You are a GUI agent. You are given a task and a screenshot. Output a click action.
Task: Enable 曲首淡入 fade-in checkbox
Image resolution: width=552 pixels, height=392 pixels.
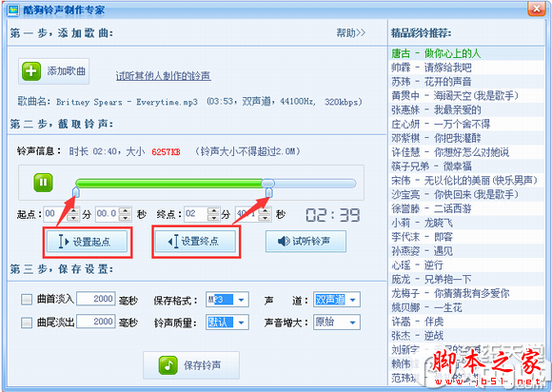click(27, 300)
